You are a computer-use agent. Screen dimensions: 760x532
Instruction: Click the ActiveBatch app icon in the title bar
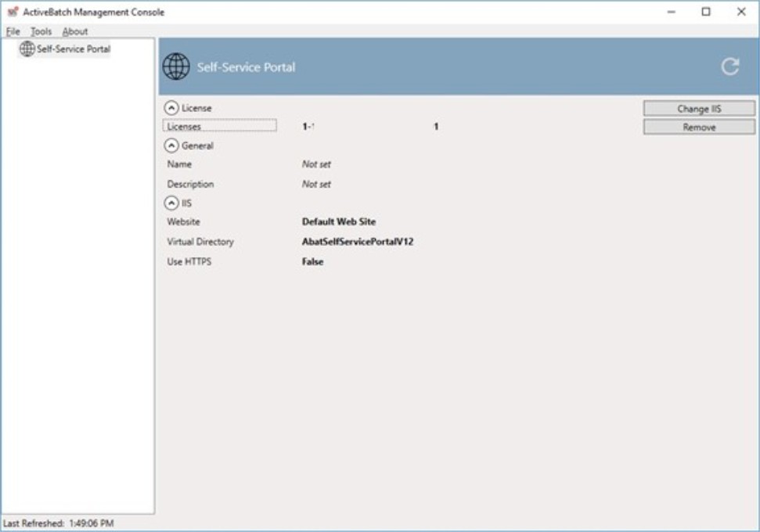tap(13, 12)
